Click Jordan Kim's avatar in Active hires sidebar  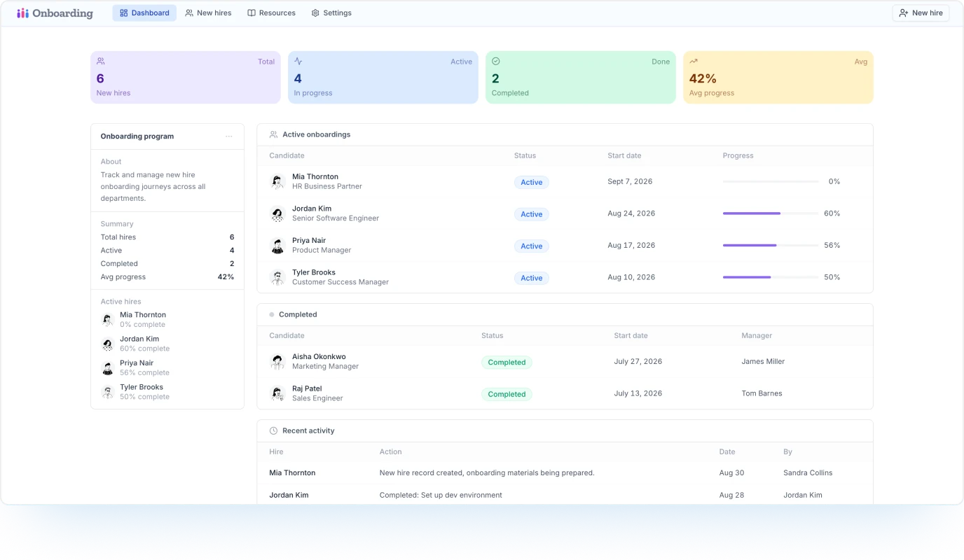click(x=107, y=344)
